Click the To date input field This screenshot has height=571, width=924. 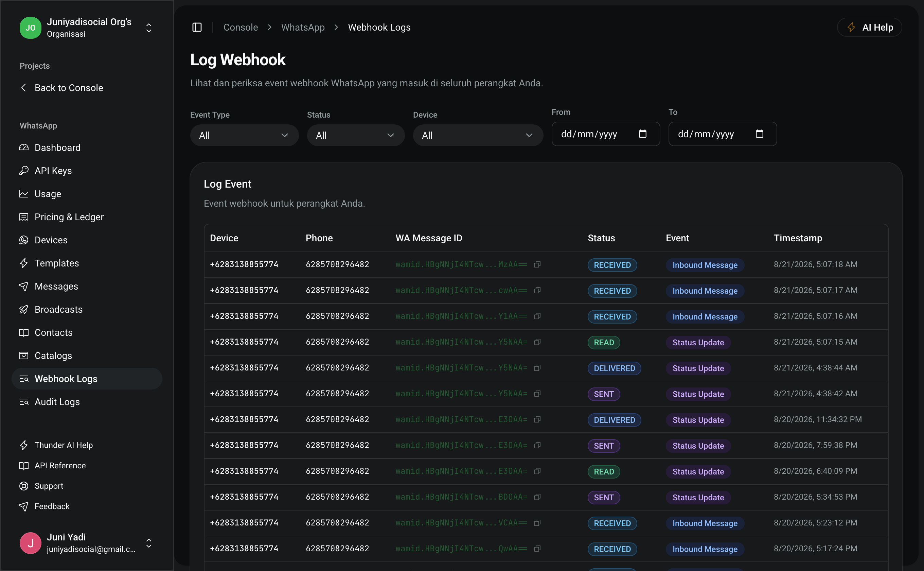point(723,134)
